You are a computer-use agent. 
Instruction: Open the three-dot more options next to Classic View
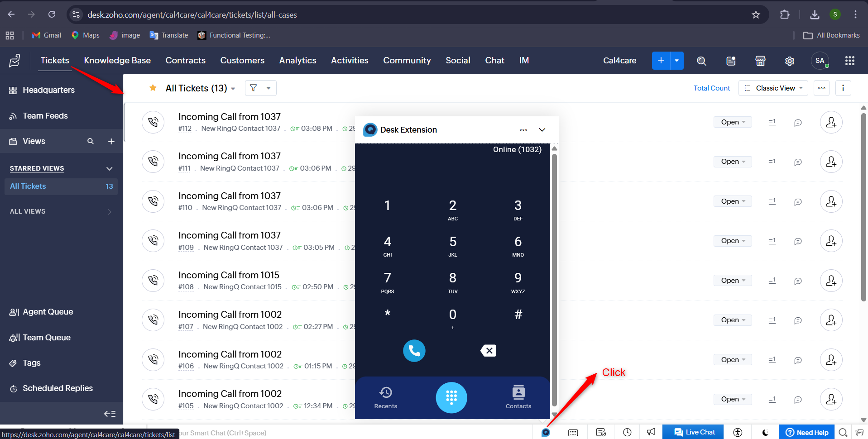(x=821, y=88)
